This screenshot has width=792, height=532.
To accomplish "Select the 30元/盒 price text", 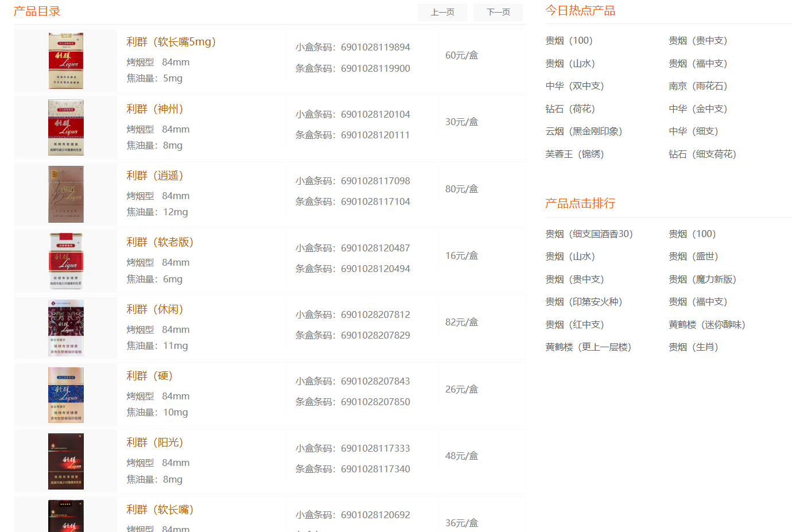I will click(461, 122).
